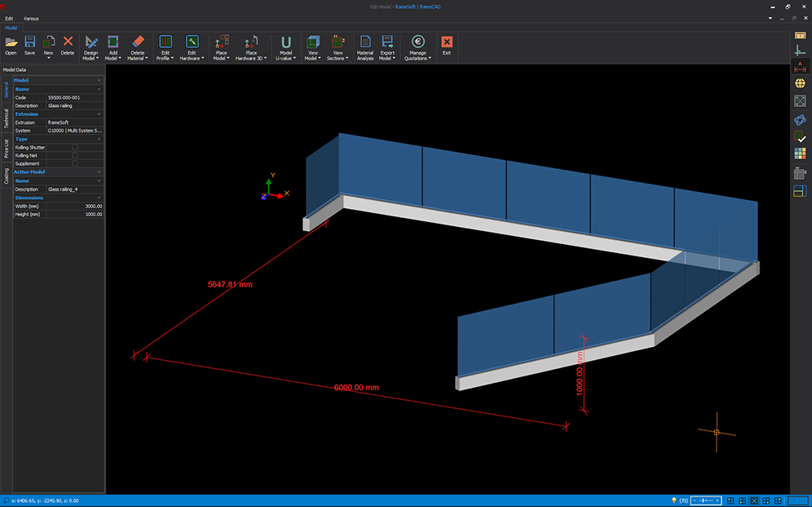This screenshot has width=812, height=507.
Task: Click the Height (mm) value field
Action: tap(75, 214)
